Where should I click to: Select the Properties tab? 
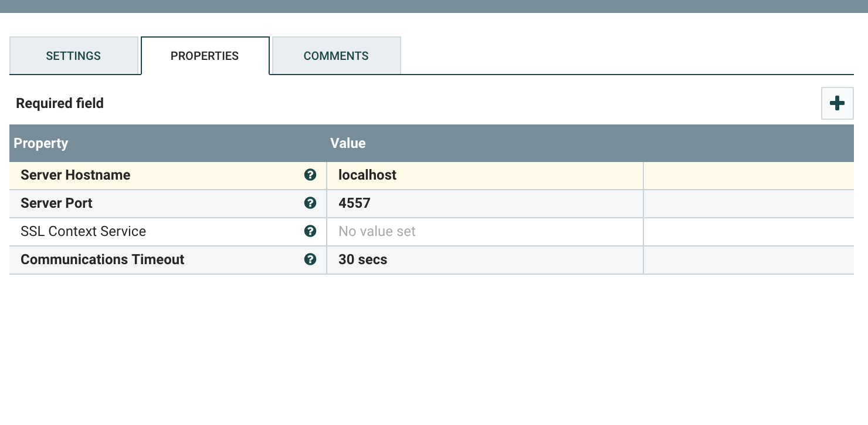click(205, 56)
